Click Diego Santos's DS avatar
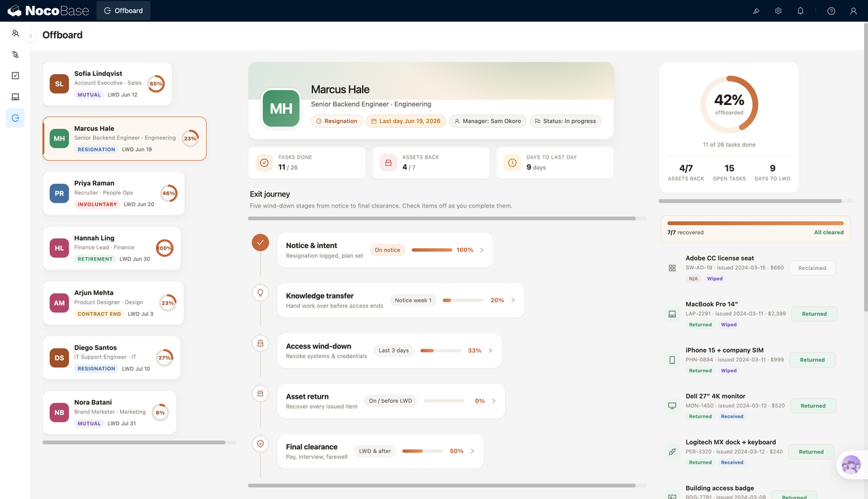This screenshot has width=868, height=499. [x=59, y=358]
